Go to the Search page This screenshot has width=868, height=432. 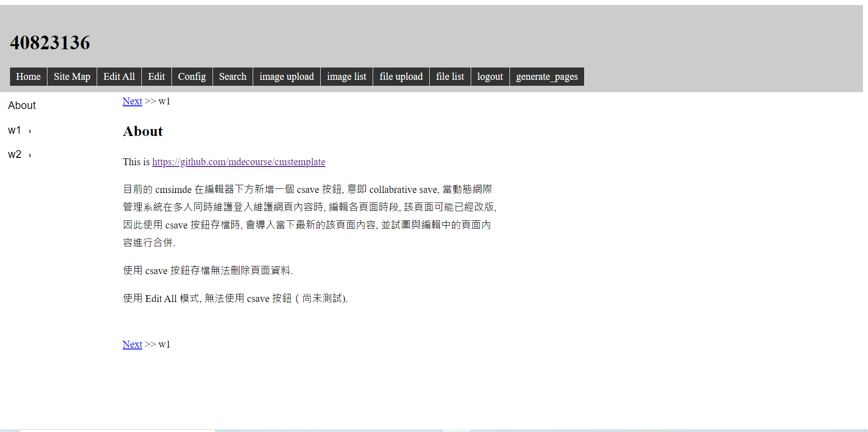[x=233, y=77]
